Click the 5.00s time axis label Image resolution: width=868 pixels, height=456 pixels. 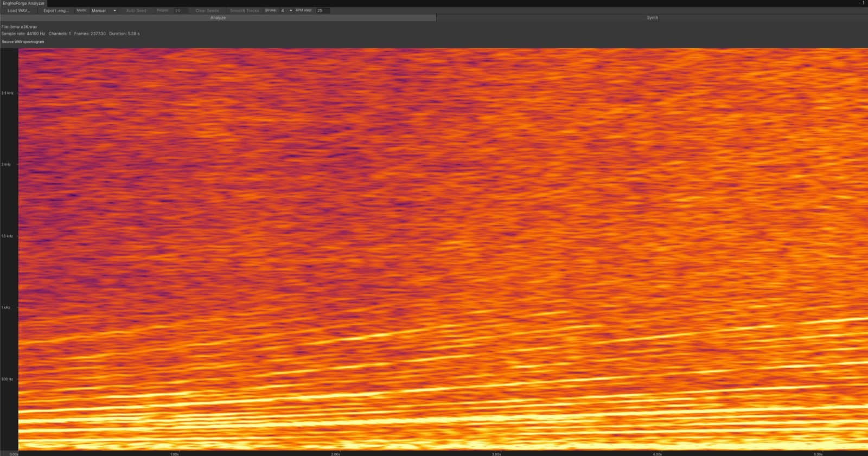pos(818,454)
